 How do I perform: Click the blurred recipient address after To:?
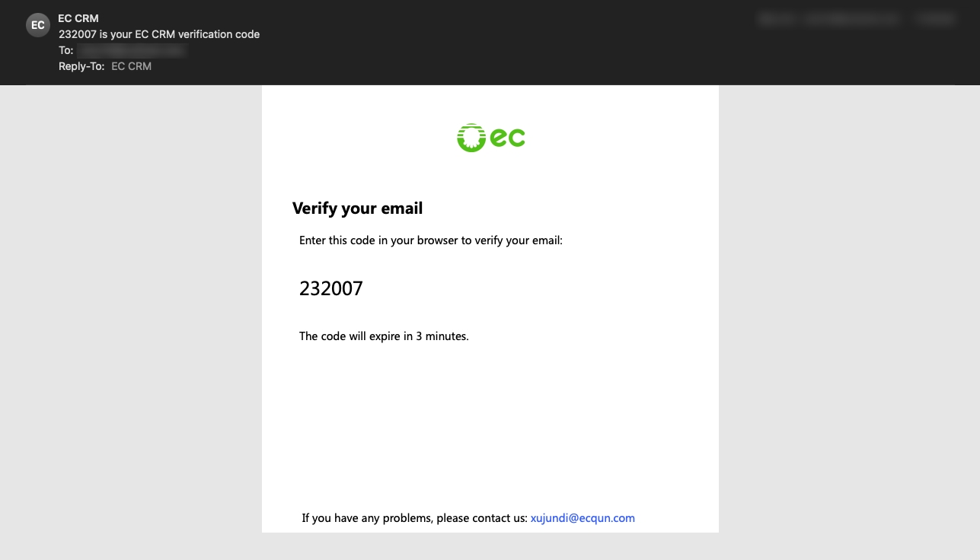tap(131, 50)
